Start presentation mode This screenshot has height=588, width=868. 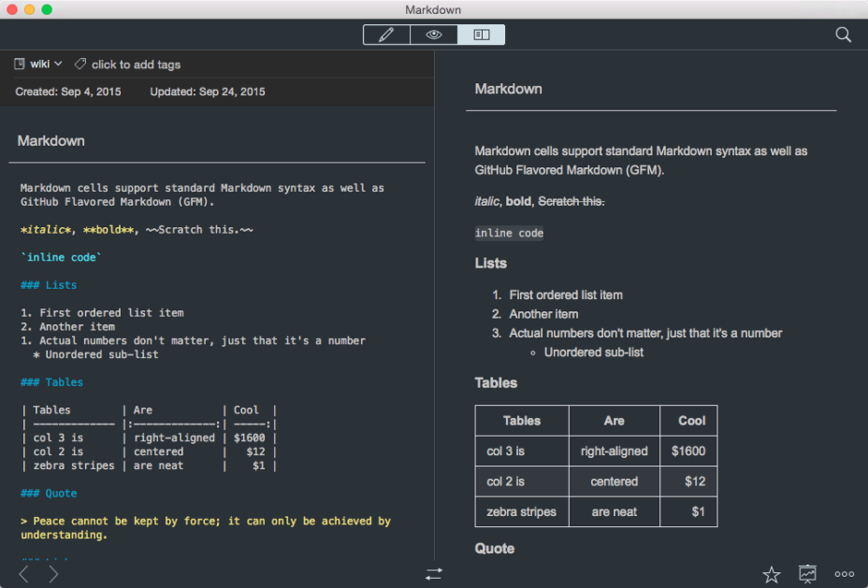point(808,574)
